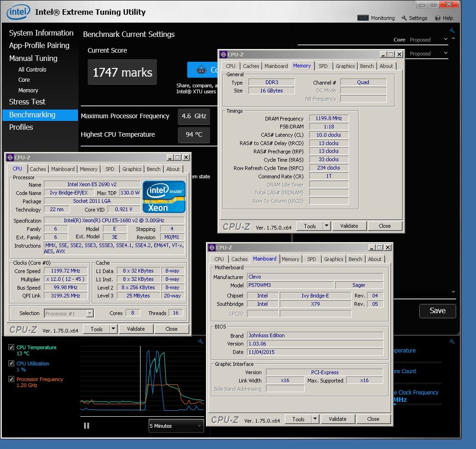Open the Help question mark icon
Screen dimensions: 476x449
pyautogui.click(x=438, y=18)
